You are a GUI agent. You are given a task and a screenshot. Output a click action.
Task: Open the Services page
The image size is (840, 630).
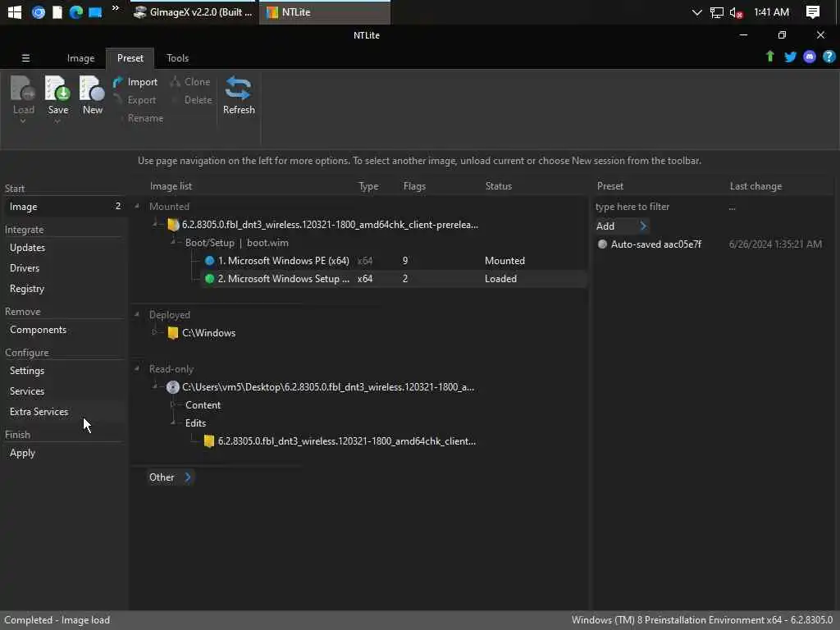click(x=27, y=391)
